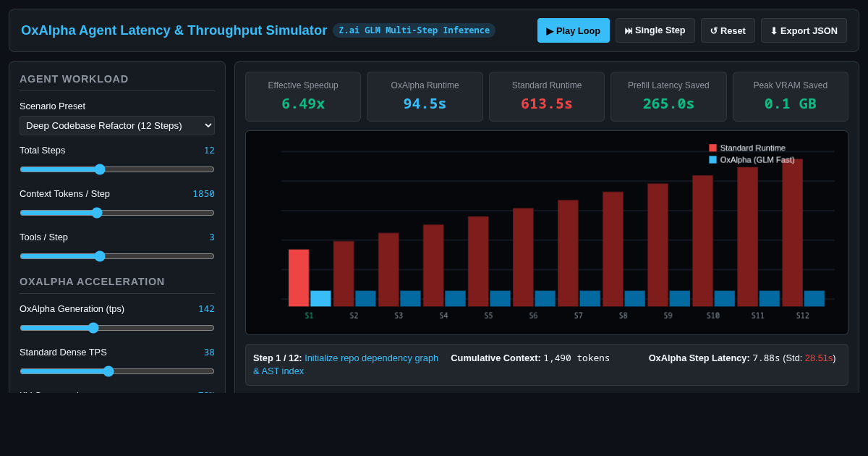
Task: Click the S1 OxAlpha blue bar
Action: pyautogui.click(x=320, y=298)
